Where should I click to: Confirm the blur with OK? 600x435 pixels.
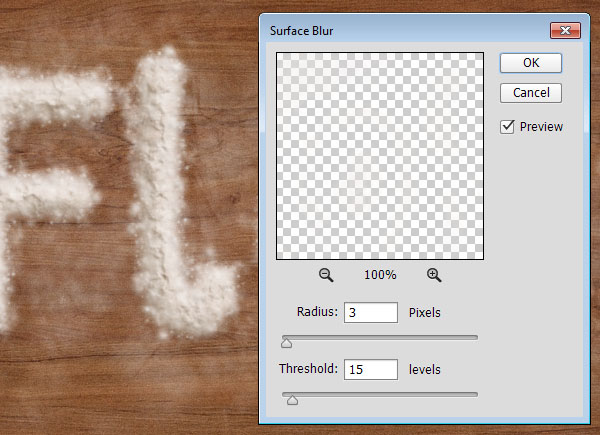tap(531, 62)
